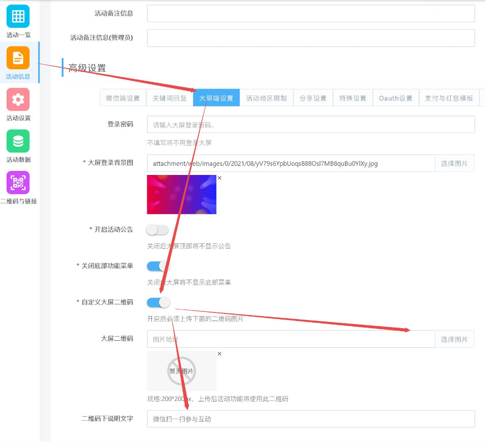This screenshot has width=486, height=448.
Task: Click 选择图片 for 大屏二维码
Action: point(454,339)
